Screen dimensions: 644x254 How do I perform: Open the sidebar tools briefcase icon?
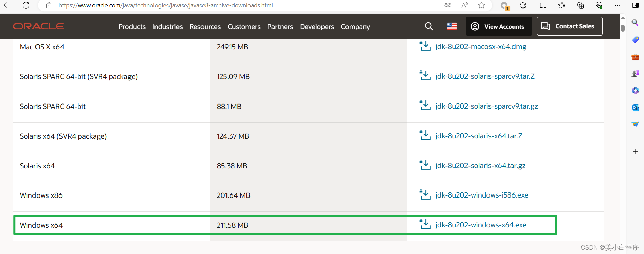[635, 56]
